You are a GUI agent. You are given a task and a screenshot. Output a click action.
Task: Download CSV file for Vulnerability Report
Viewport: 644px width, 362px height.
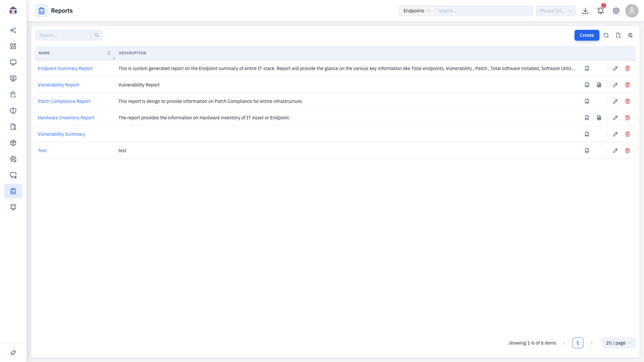[599, 85]
